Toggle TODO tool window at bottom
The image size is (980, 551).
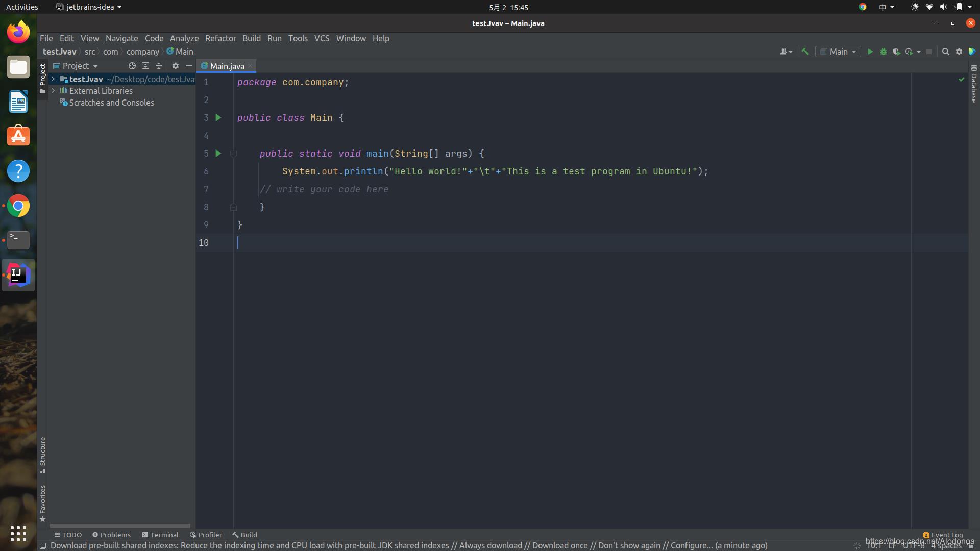tap(68, 535)
